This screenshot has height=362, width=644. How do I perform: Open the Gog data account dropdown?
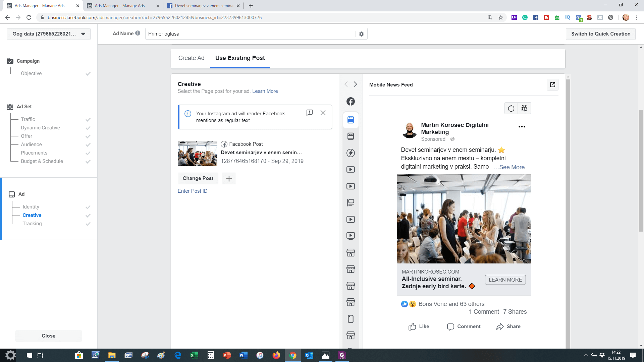pos(49,34)
